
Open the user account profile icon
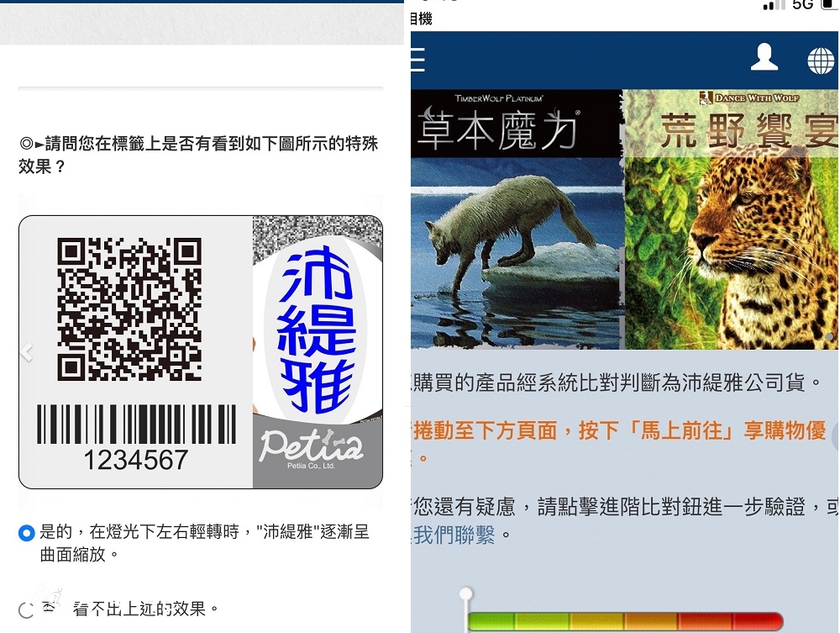point(764,57)
